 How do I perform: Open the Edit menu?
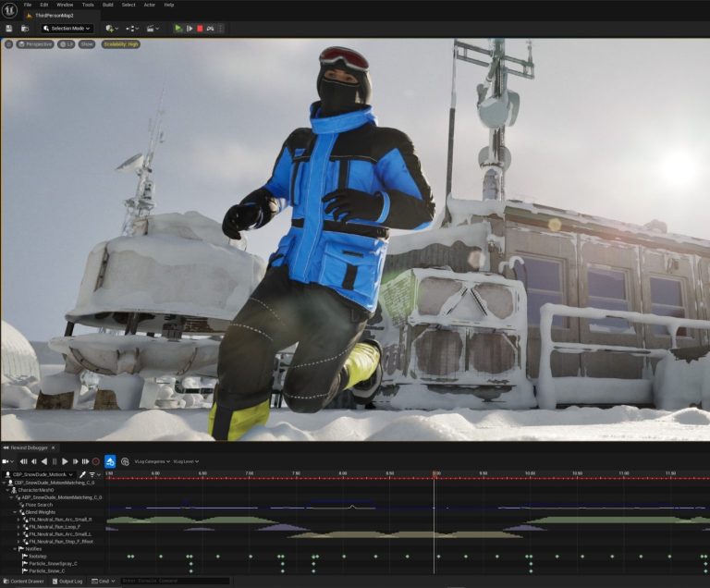(44, 5)
